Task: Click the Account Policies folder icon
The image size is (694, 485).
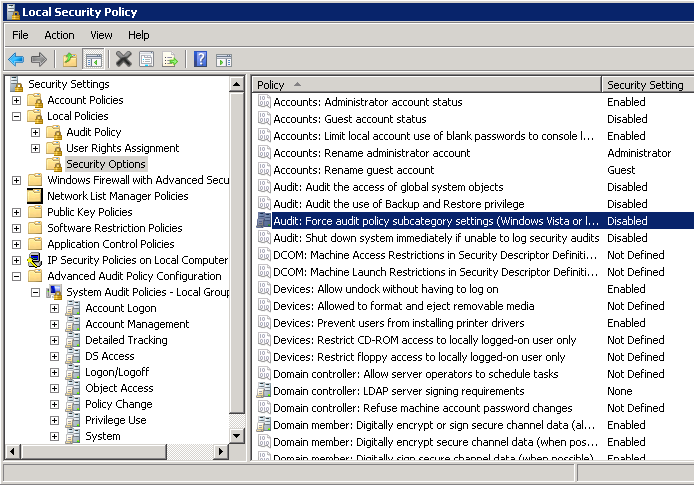Action: coord(35,100)
